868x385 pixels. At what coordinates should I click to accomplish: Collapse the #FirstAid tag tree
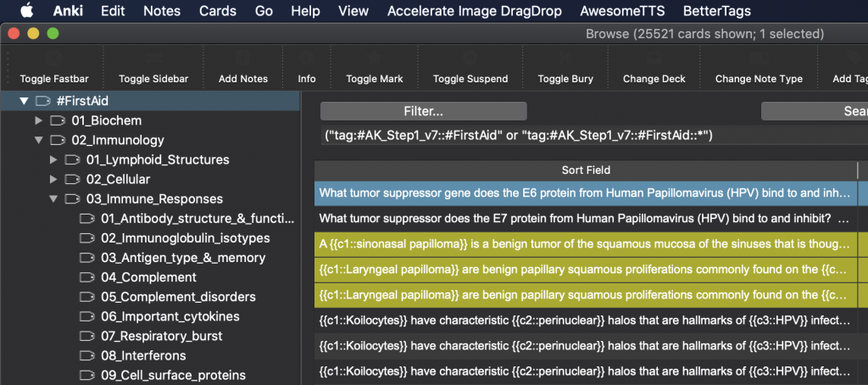point(24,101)
